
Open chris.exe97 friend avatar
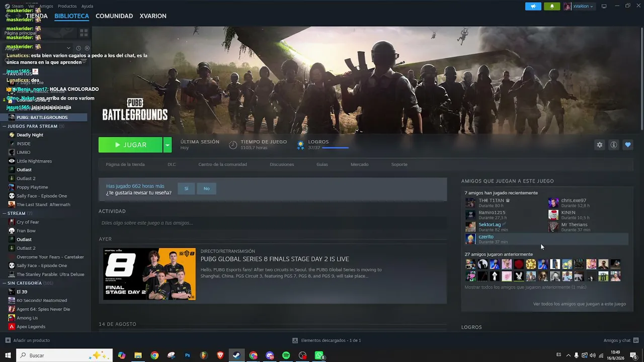pyautogui.click(x=553, y=203)
